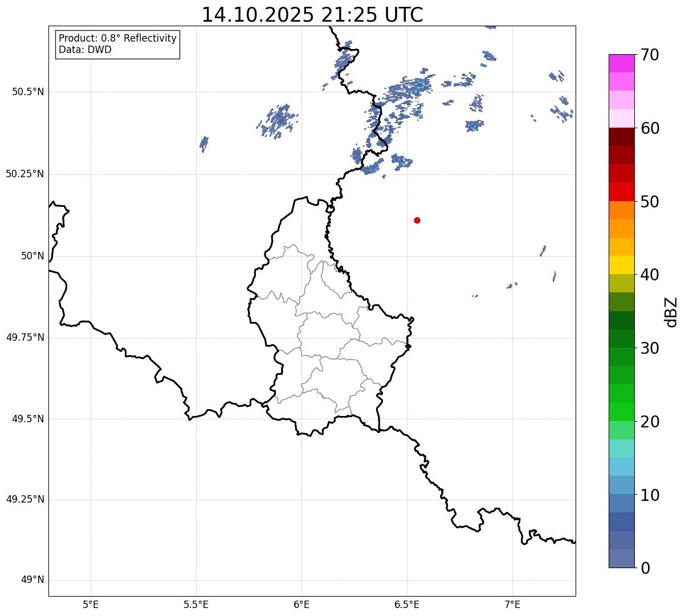
Task: Click the colorbar tick label 20
Action: [649, 422]
